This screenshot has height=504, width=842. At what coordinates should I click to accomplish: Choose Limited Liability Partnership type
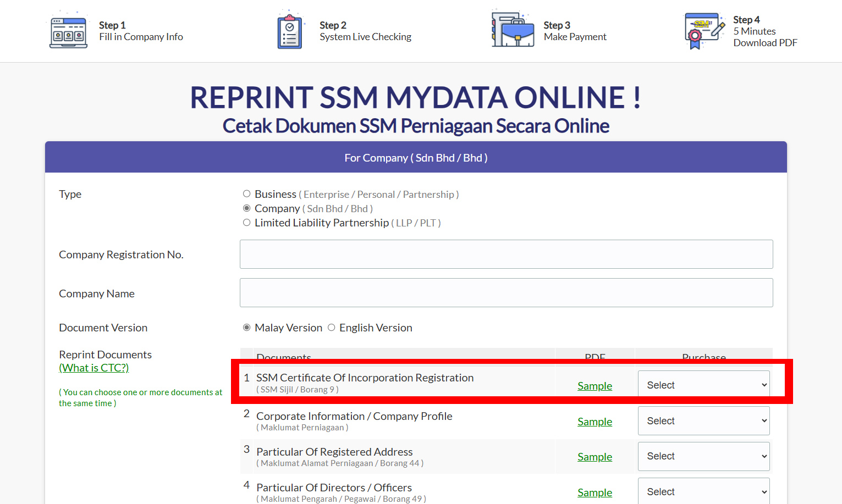coord(247,223)
